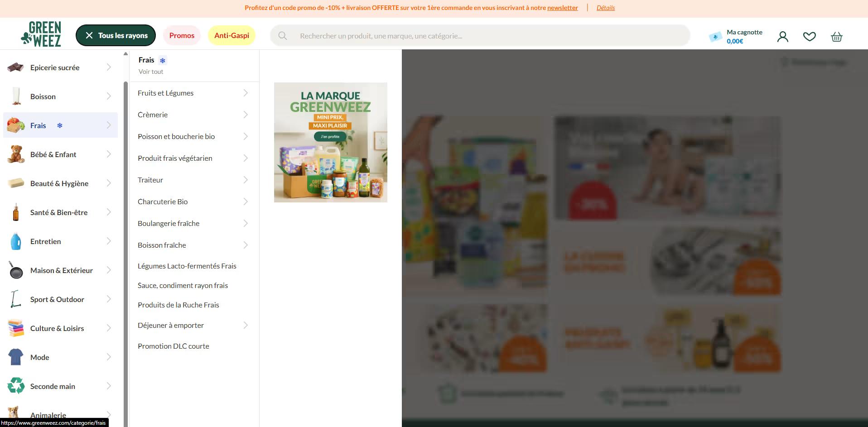Image resolution: width=868 pixels, height=427 pixels.
Task: Click the Epicerie sucrée chocolate icon
Action: (x=16, y=67)
